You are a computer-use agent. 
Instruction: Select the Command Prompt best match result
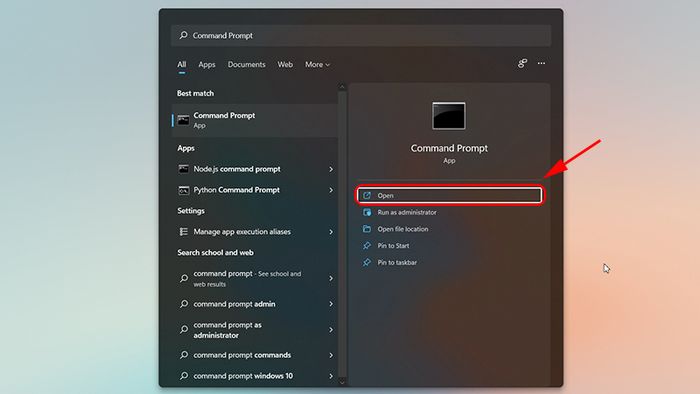254,120
